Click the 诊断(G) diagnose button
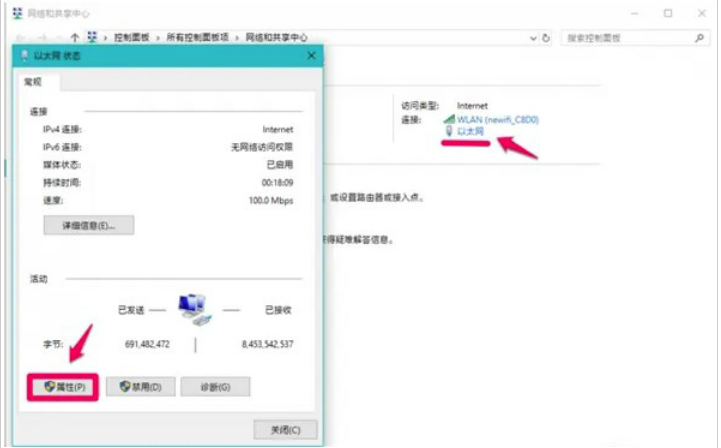The image size is (721, 448). (215, 387)
